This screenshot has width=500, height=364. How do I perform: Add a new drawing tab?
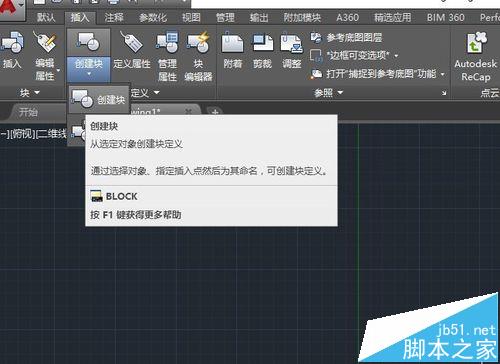(215, 112)
